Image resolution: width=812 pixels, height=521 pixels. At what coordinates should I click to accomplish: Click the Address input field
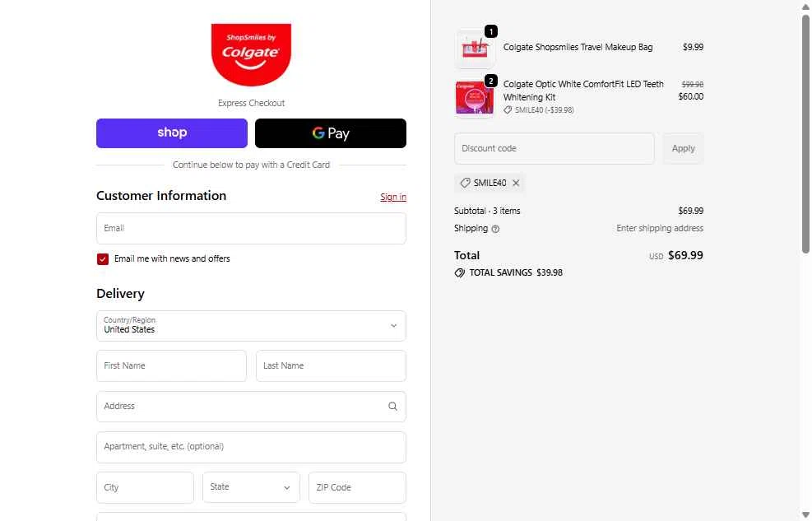(x=251, y=407)
